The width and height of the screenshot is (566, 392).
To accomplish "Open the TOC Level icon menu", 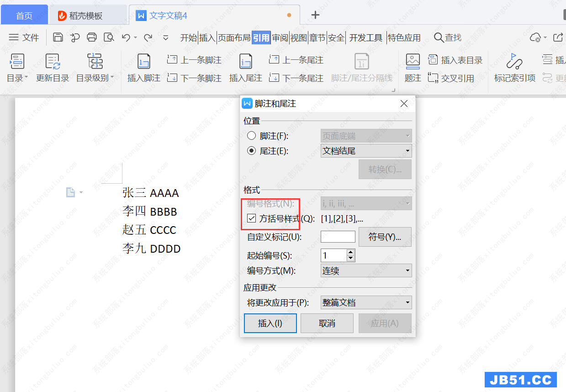I will (95, 61).
